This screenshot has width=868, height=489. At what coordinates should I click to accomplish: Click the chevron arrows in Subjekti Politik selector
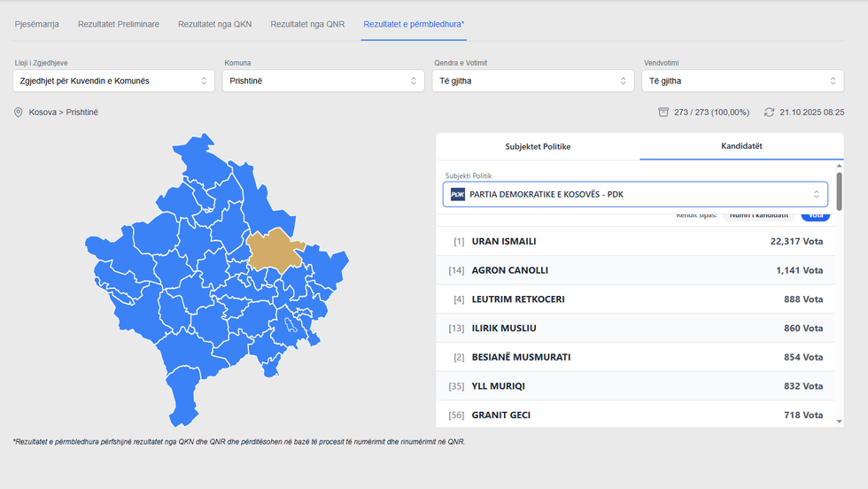[x=816, y=194]
